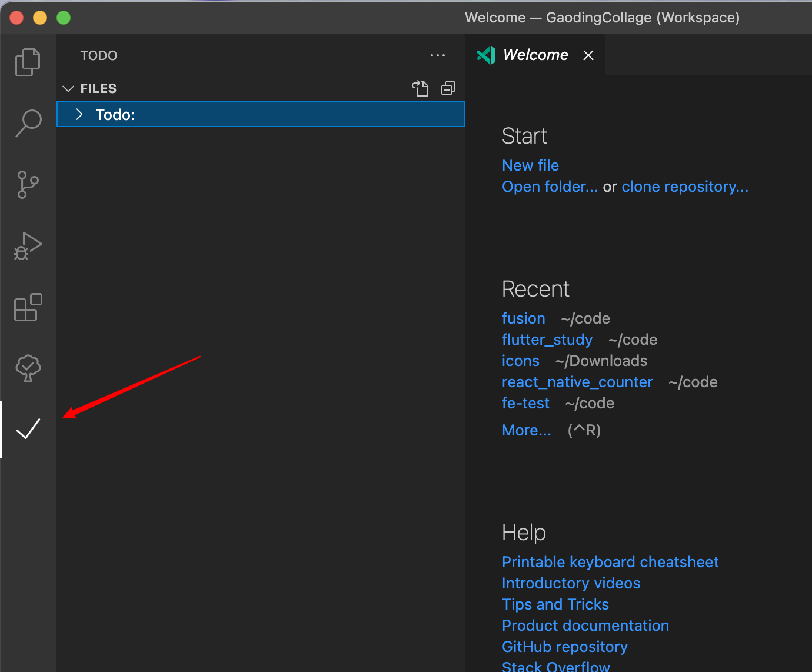This screenshot has width=812, height=672.
Task: Collapse all items in FILES section
Action: click(x=448, y=88)
